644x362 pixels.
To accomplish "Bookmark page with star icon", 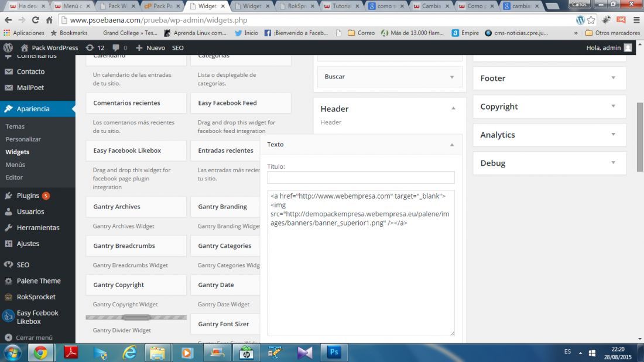I will 591,20.
